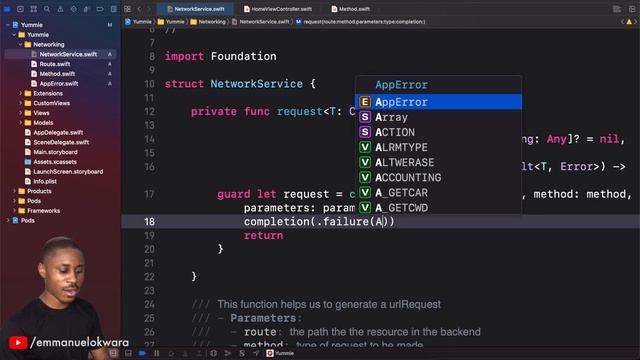Select NetworkService.swift in the navigator
640x360 pixels.
(x=60, y=54)
